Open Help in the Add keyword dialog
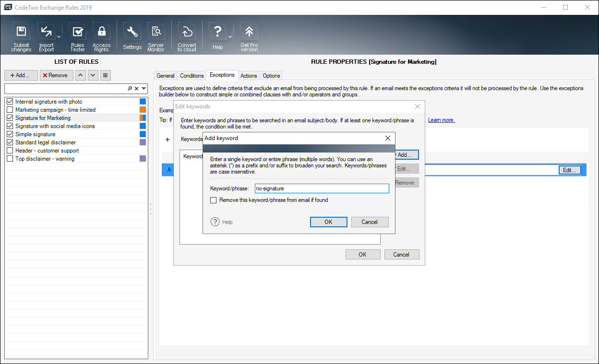This screenshot has width=599, height=364. (222, 222)
